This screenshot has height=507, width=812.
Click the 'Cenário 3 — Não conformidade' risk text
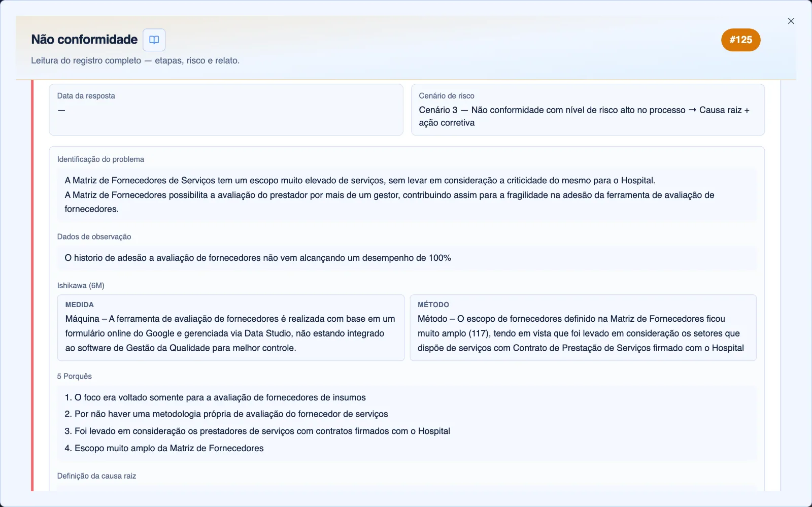point(584,116)
